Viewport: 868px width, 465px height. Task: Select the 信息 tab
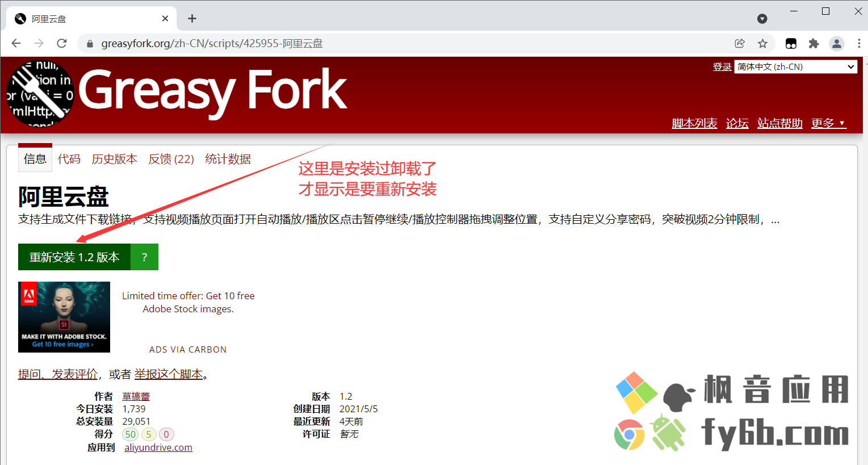[x=35, y=158]
